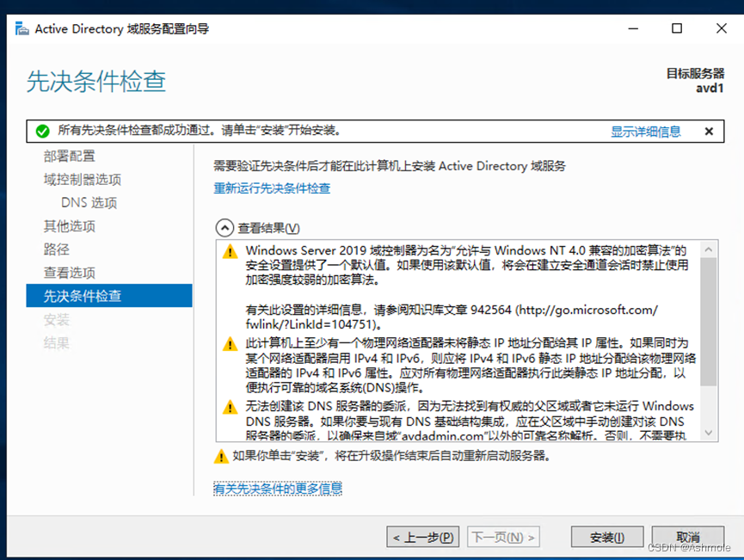Click the grayed 结果 step in sidebar
This screenshot has height=560, width=744.
(57, 342)
